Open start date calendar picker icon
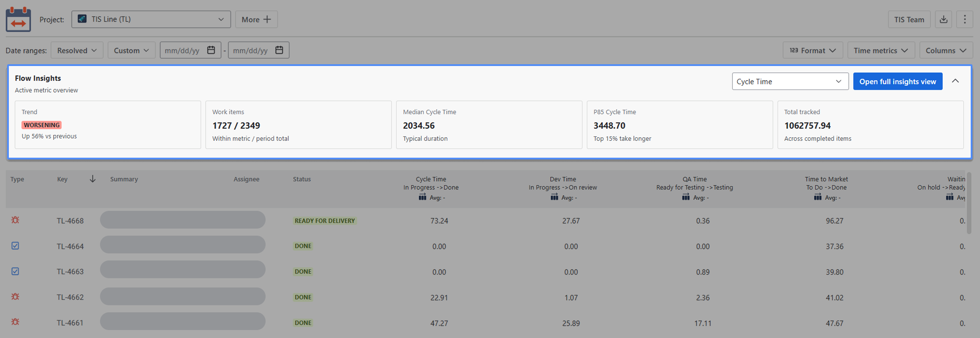980x338 pixels. click(x=211, y=50)
